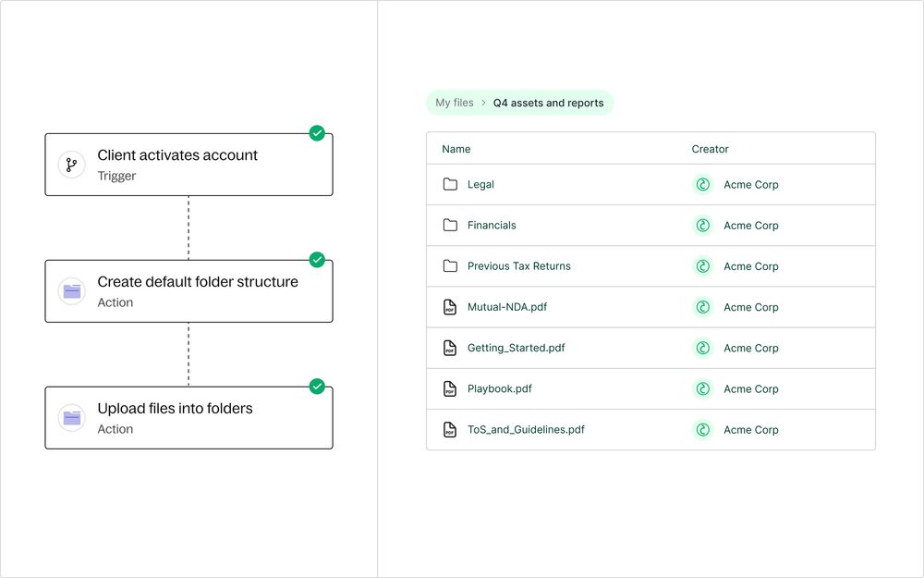Open the Getting_Started.pdf file link

[x=516, y=348]
